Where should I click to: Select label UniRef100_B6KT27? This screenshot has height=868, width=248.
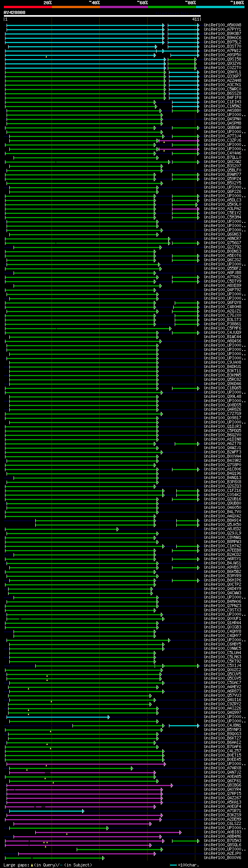pos(222,738)
